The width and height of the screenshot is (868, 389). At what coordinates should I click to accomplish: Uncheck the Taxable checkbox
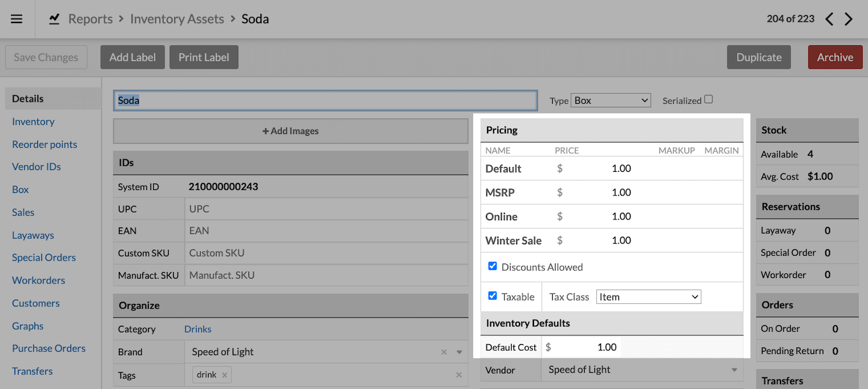tap(492, 296)
